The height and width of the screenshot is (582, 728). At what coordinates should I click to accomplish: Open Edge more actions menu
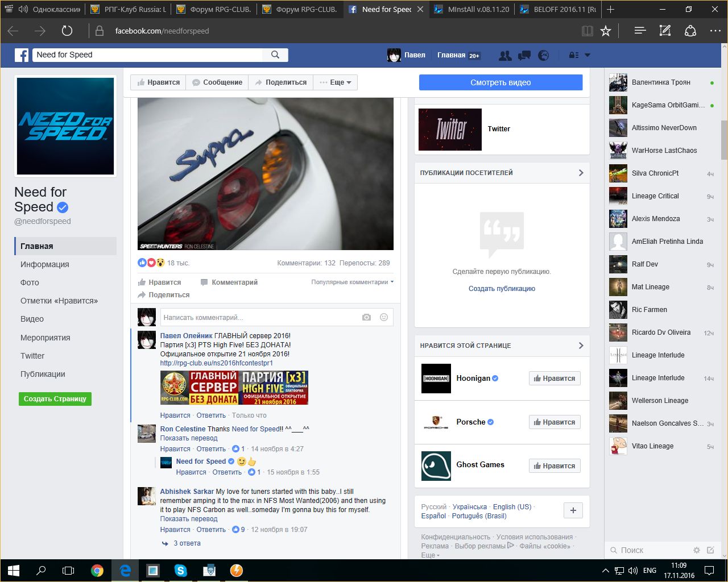coord(715,31)
